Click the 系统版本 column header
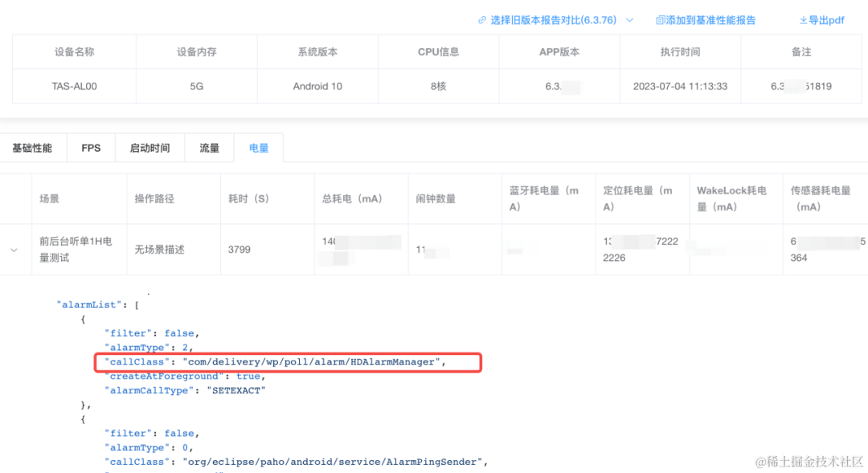The height and width of the screenshot is (473, 868). (x=317, y=52)
